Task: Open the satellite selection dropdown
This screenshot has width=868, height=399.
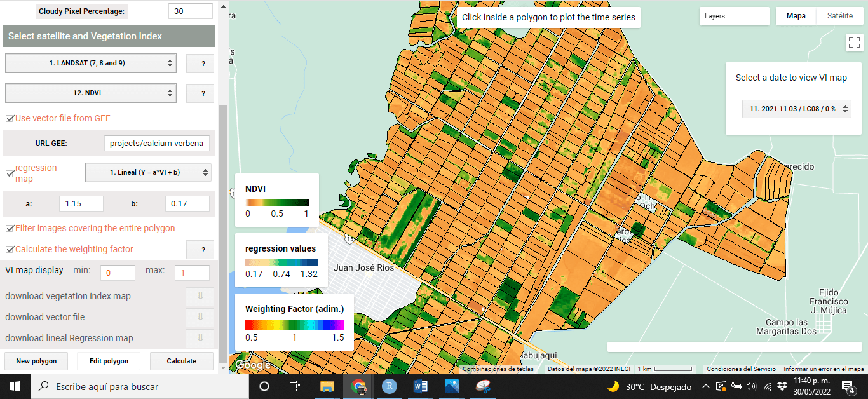Action: point(90,64)
